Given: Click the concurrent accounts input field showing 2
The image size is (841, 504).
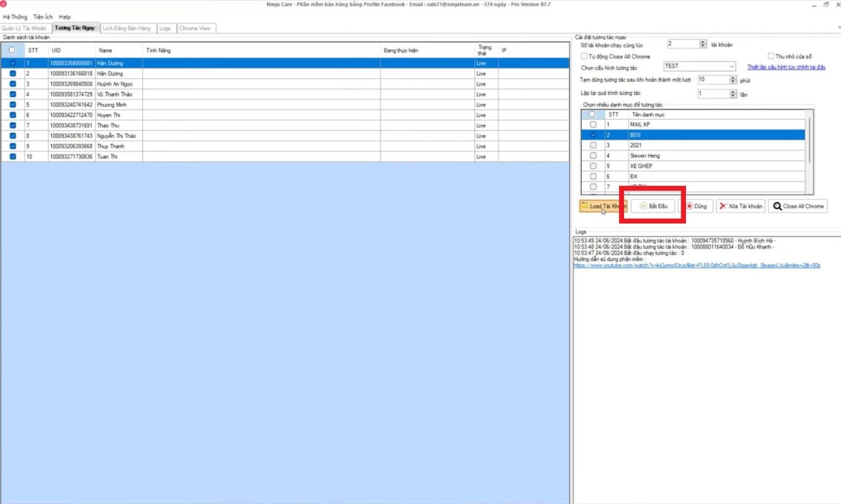Looking at the screenshot, I should pyautogui.click(x=683, y=44).
